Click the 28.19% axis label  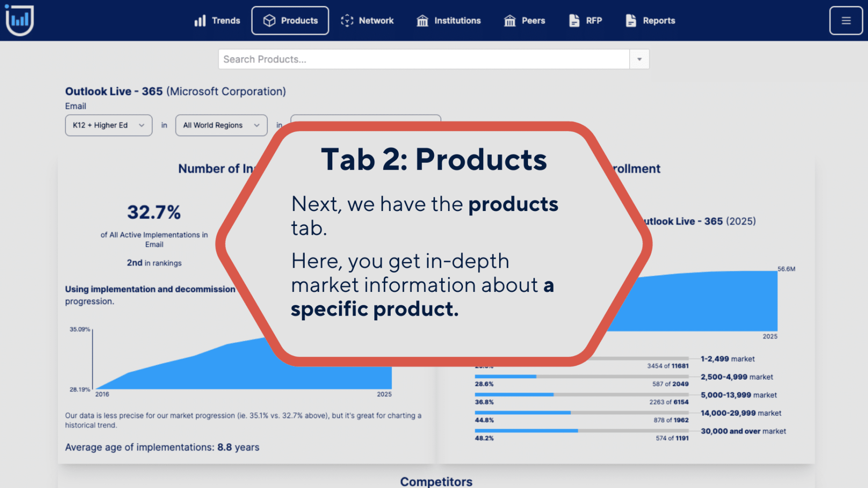80,390
